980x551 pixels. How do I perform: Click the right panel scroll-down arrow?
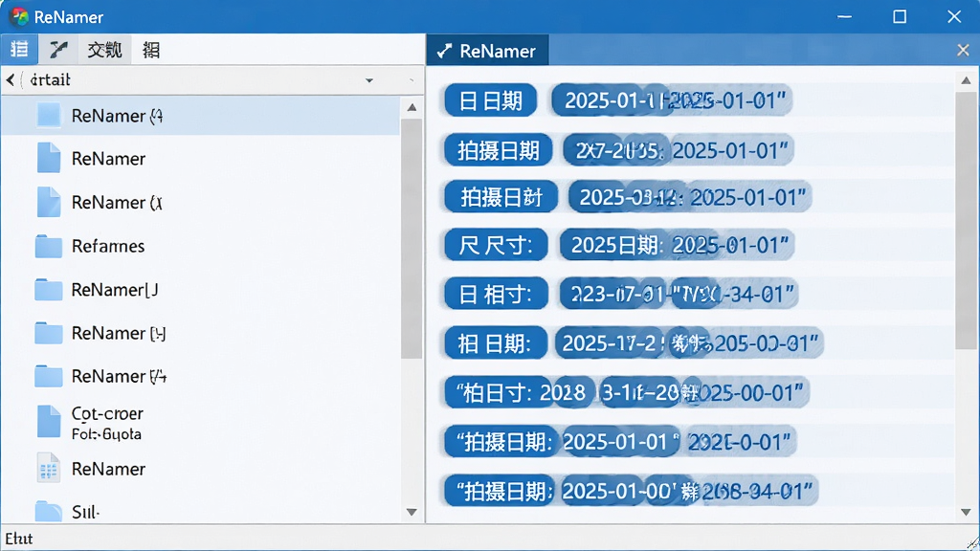click(966, 513)
